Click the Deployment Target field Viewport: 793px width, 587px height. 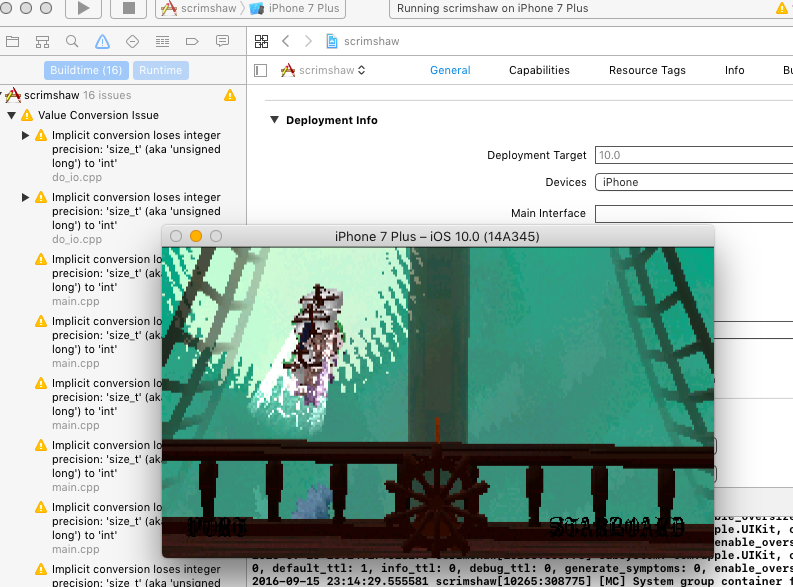click(694, 155)
